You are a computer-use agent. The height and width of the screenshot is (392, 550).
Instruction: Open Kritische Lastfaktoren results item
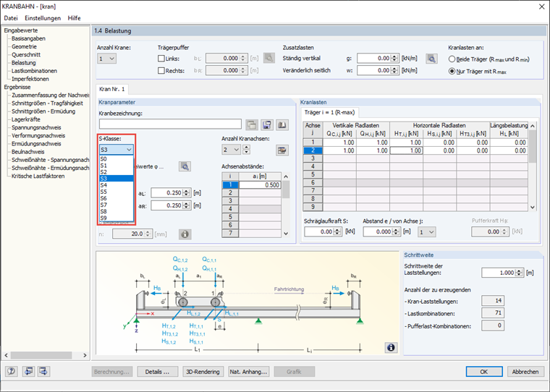(38, 176)
